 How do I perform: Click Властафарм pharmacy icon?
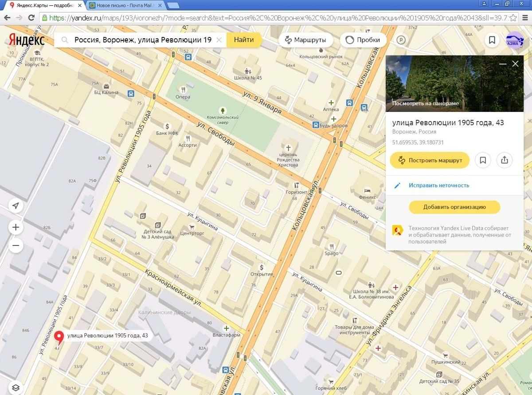point(227,328)
